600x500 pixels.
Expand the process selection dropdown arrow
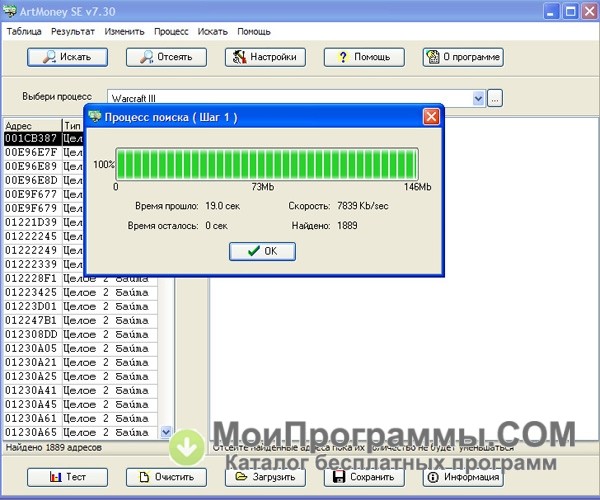tap(478, 99)
